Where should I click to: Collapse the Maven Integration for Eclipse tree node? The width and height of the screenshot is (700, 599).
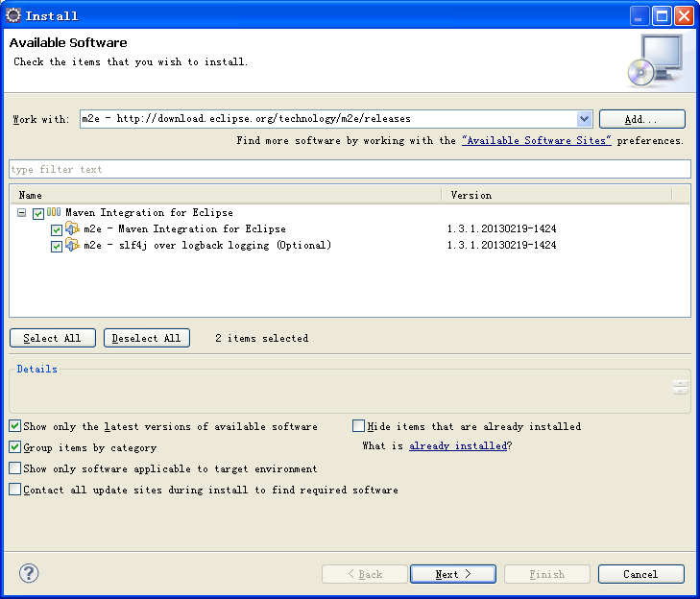click(x=21, y=212)
